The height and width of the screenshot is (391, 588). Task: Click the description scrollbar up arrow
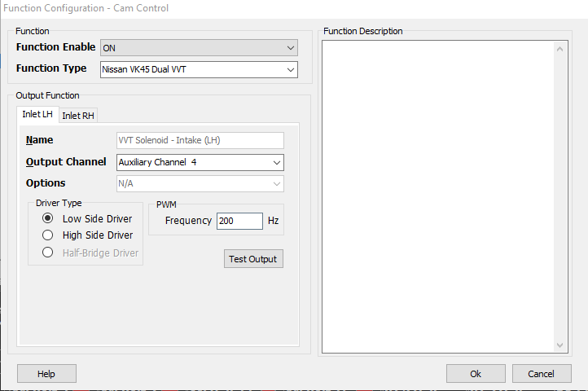pyautogui.click(x=560, y=48)
